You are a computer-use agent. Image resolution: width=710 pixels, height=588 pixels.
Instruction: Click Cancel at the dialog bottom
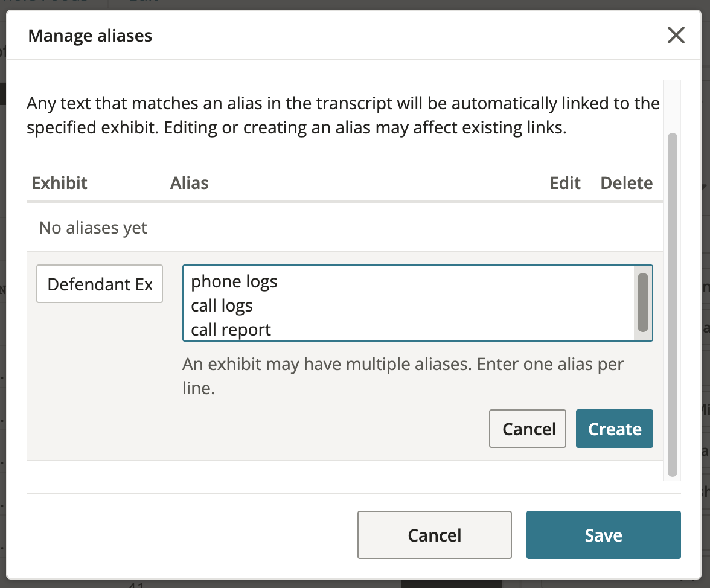point(434,535)
